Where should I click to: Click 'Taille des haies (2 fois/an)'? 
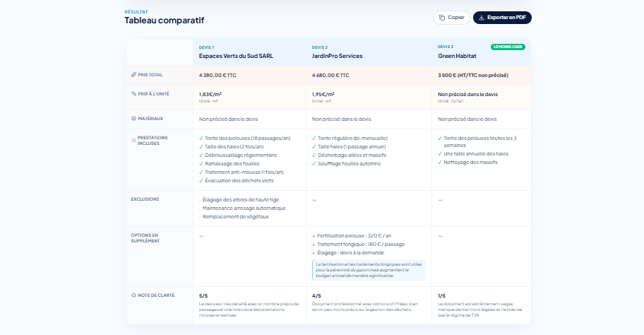[x=234, y=147]
